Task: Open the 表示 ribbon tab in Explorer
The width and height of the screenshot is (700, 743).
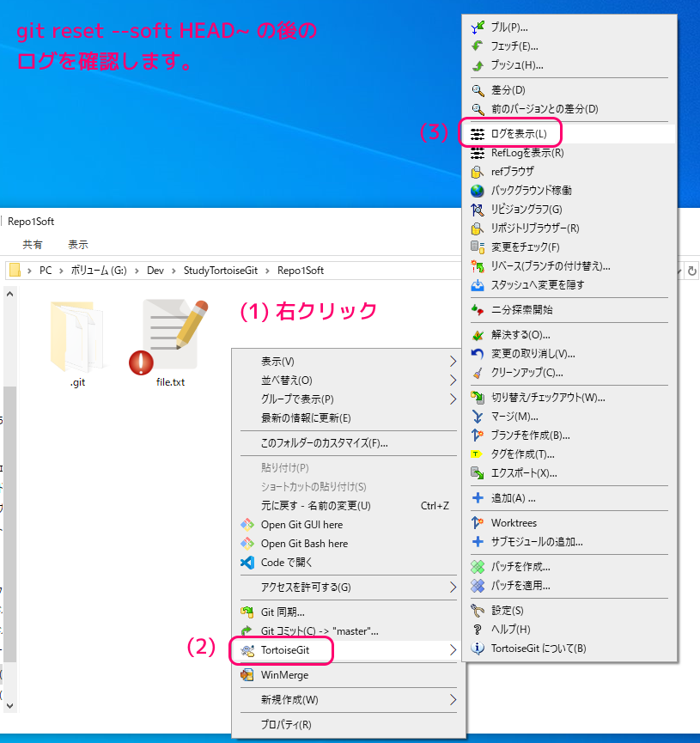Action: [x=78, y=245]
